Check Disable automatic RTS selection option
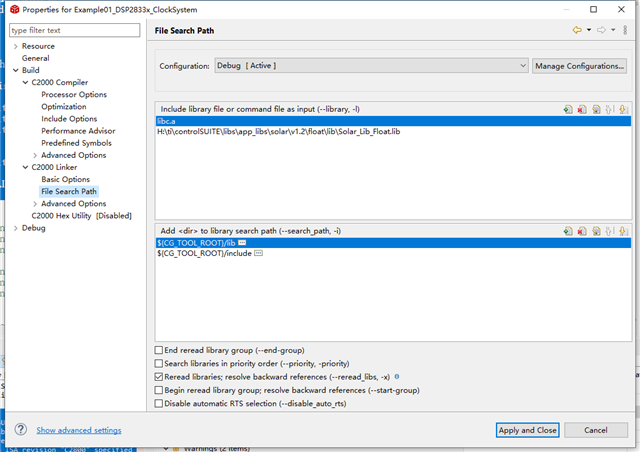Image resolution: width=640 pixels, height=452 pixels. [160, 403]
